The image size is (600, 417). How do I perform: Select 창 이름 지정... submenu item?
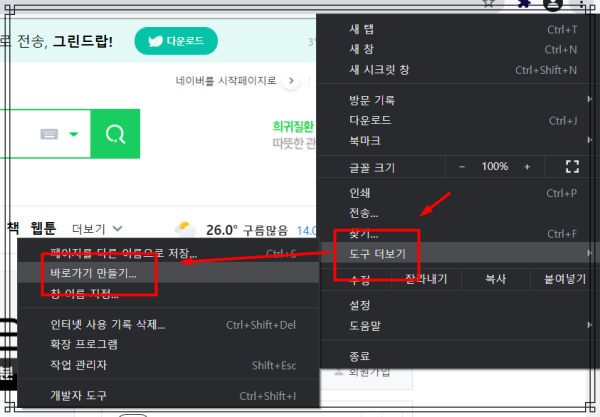(168, 293)
